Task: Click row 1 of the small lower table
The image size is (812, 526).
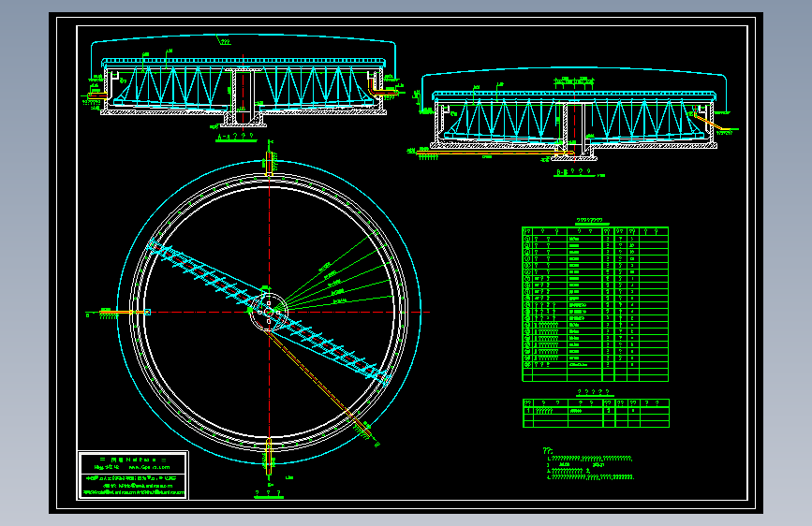Action: pyautogui.click(x=596, y=411)
